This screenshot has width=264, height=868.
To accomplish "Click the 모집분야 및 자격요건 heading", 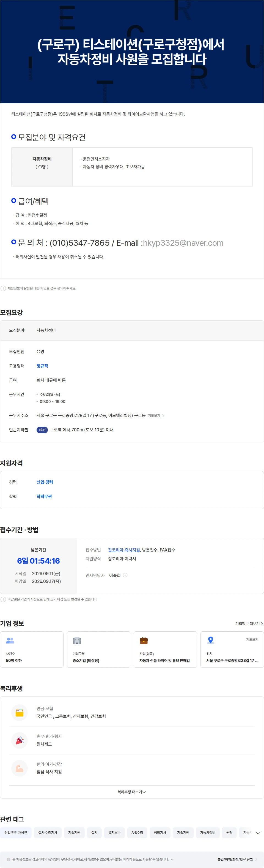I will point(51,137).
